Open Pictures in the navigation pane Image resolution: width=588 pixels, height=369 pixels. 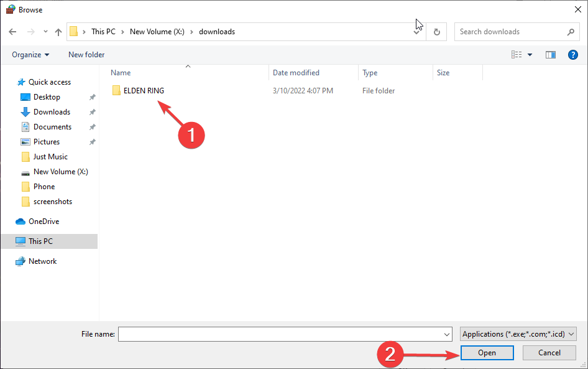(47, 142)
